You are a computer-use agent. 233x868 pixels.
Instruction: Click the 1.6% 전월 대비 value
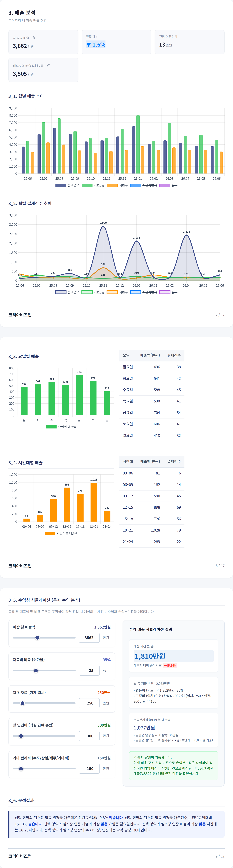click(96, 44)
